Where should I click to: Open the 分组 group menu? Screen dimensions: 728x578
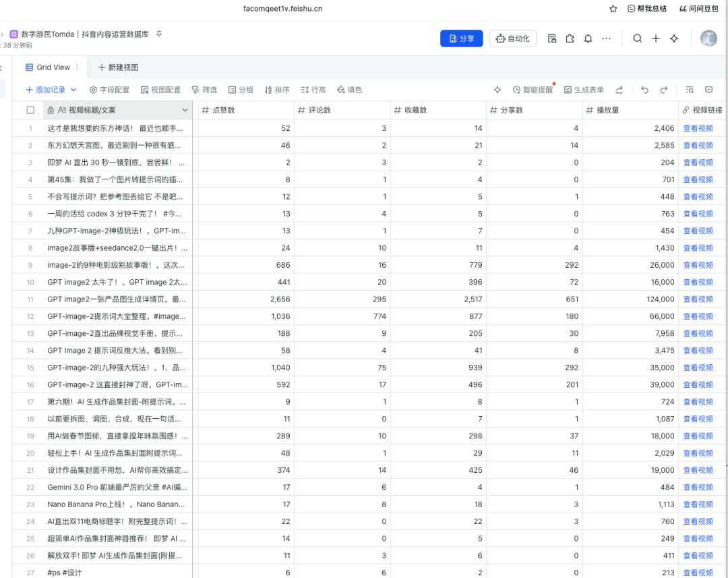241,90
